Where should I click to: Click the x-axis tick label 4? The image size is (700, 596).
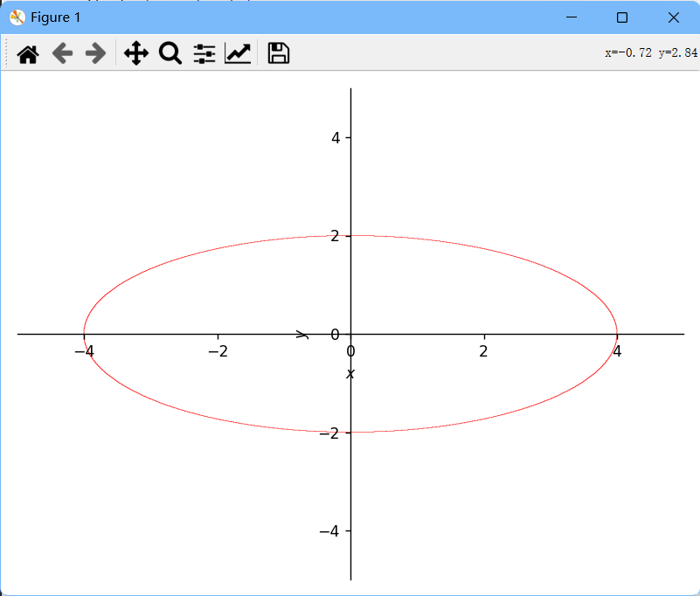click(617, 352)
